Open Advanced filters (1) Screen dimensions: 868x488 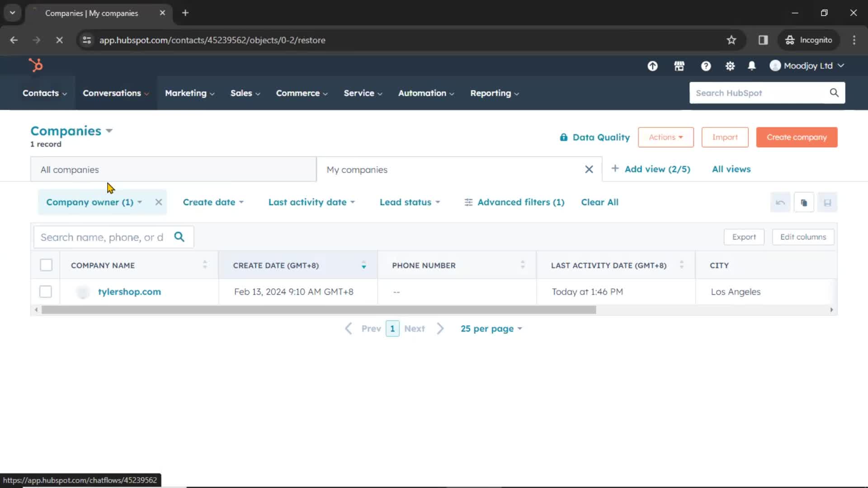(x=514, y=202)
